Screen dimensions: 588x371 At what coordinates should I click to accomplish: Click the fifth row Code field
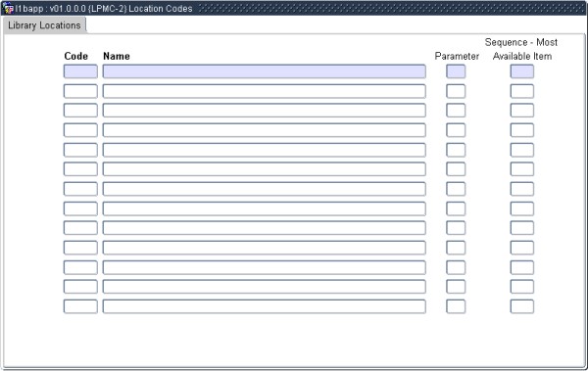tap(80, 150)
